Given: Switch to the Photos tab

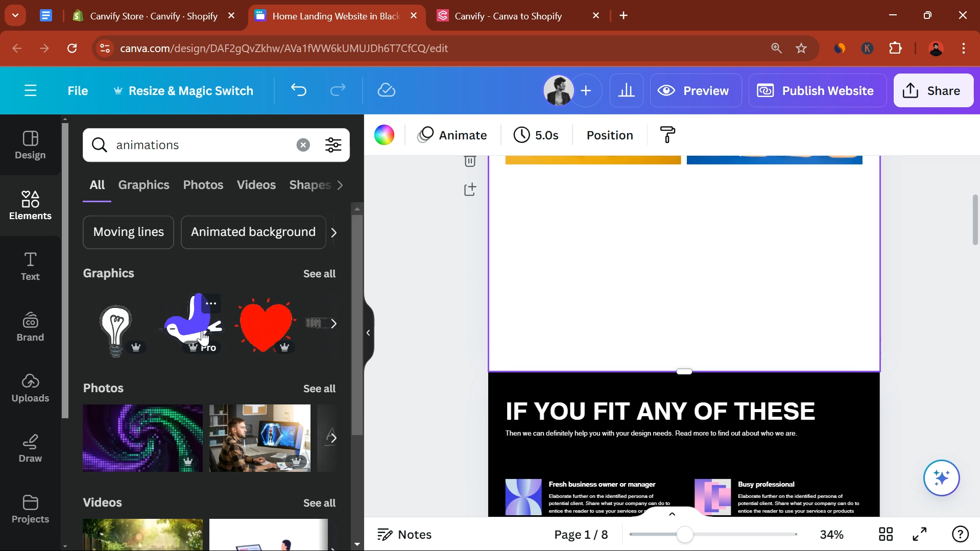Looking at the screenshot, I should pos(203,185).
